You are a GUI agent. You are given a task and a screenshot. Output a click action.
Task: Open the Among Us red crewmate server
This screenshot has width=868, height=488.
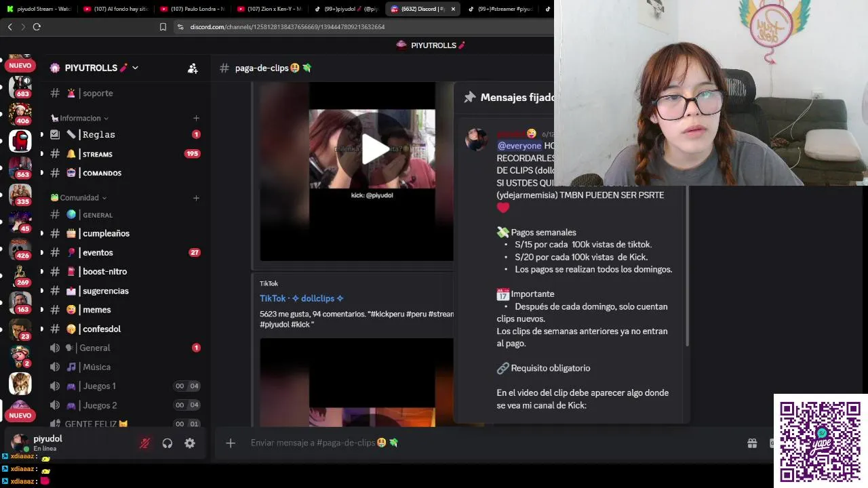pyautogui.click(x=20, y=141)
